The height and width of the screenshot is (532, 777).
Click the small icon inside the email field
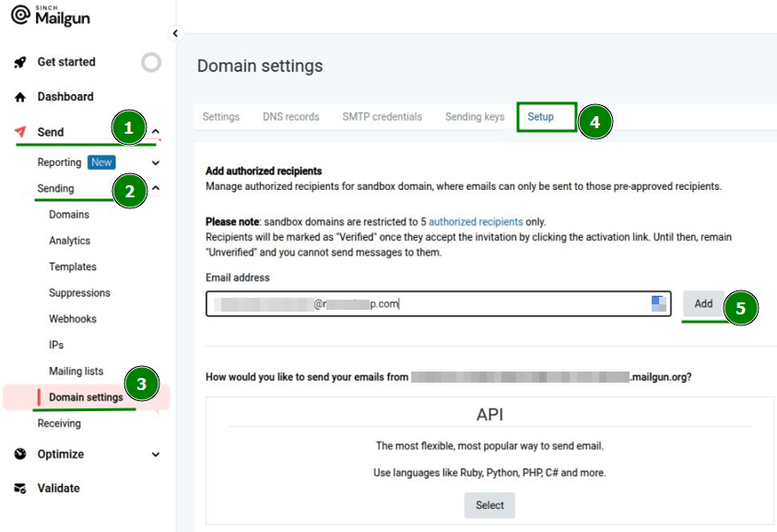659,303
